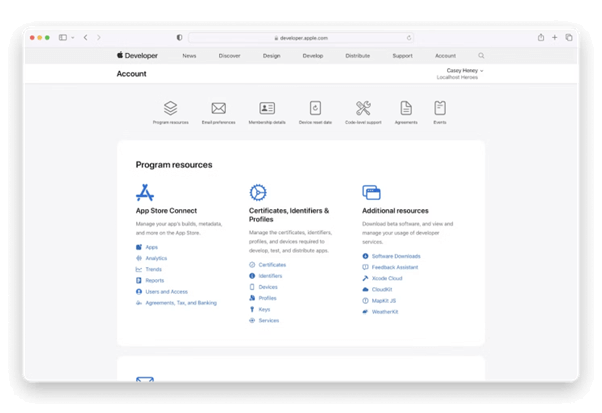This screenshot has width=602, height=413.
Task: Click the search magnifier in Developer nav
Action: (x=481, y=56)
